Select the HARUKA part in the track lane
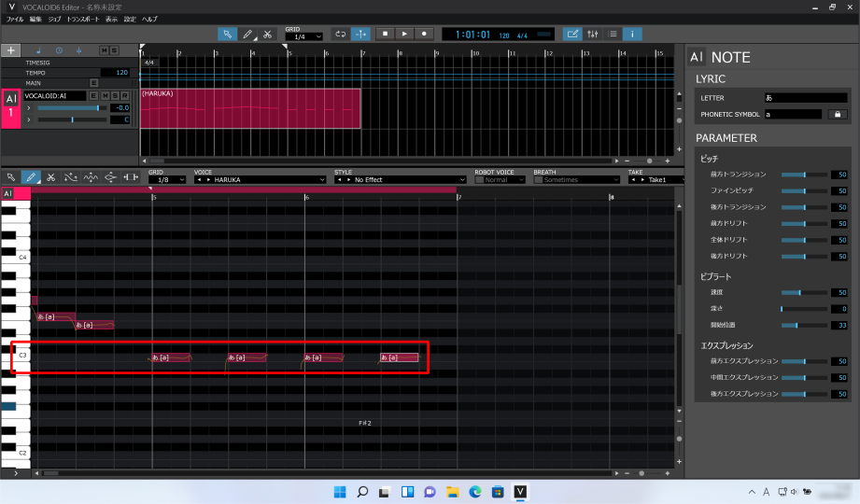Image resolution: width=860 pixels, height=504 pixels. click(250, 108)
